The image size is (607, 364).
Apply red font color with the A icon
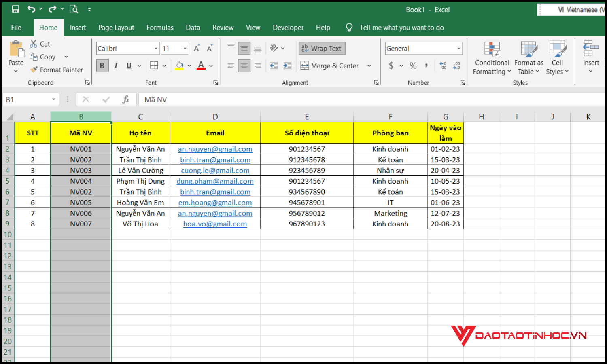coord(201,66)
